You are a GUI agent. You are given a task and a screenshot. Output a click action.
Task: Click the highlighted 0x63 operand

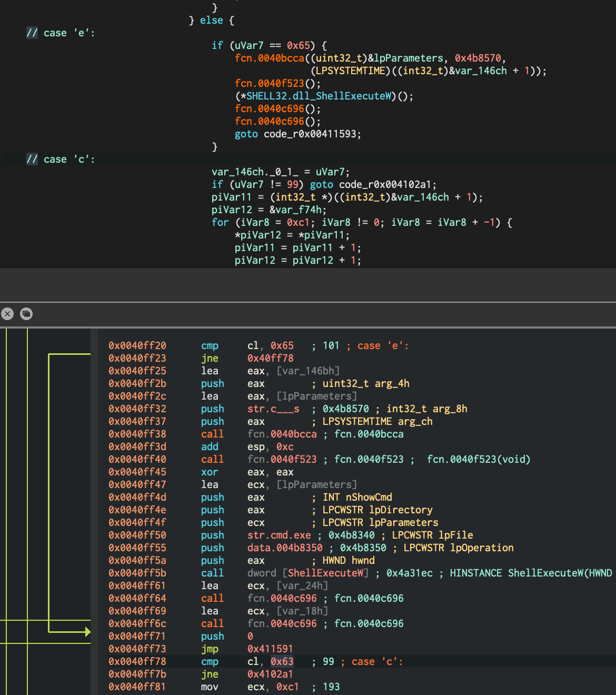click(282, 661)
